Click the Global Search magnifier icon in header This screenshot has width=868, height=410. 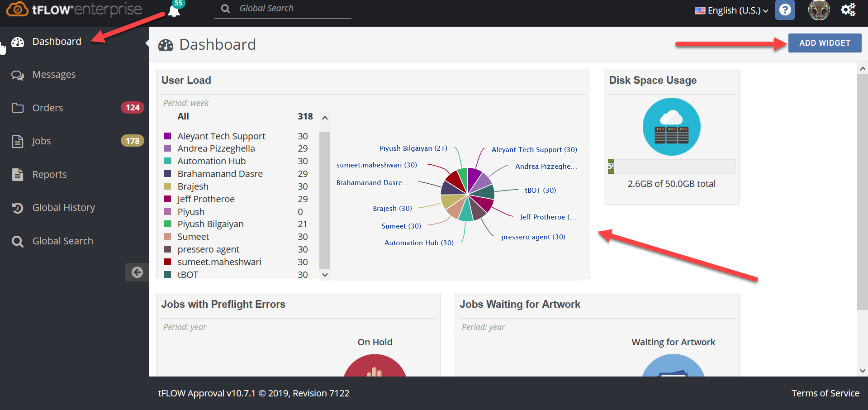(x=225, y=9)
